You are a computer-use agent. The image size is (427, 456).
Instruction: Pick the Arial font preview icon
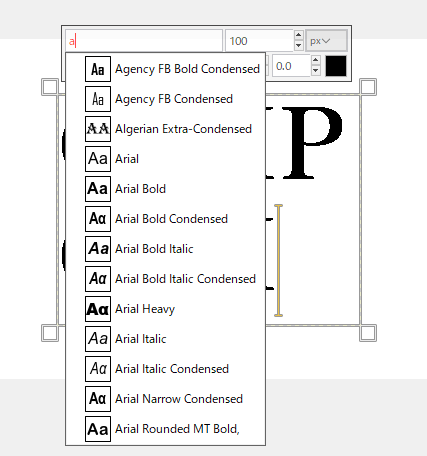(x=98, y=159)
